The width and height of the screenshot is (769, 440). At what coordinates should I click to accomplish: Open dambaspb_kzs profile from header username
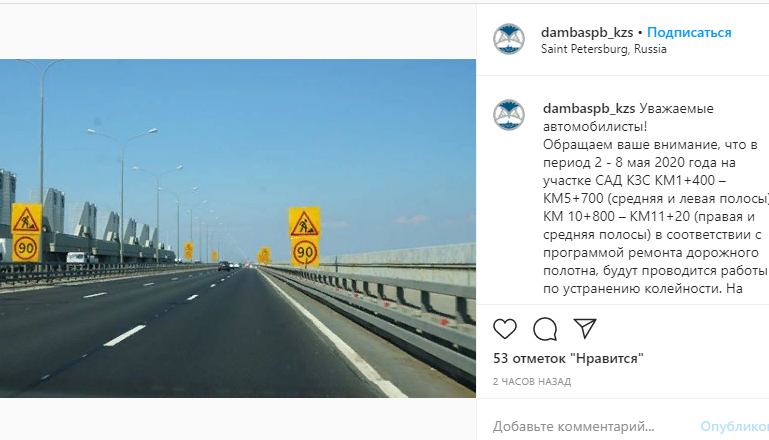(x=587, y=32)
